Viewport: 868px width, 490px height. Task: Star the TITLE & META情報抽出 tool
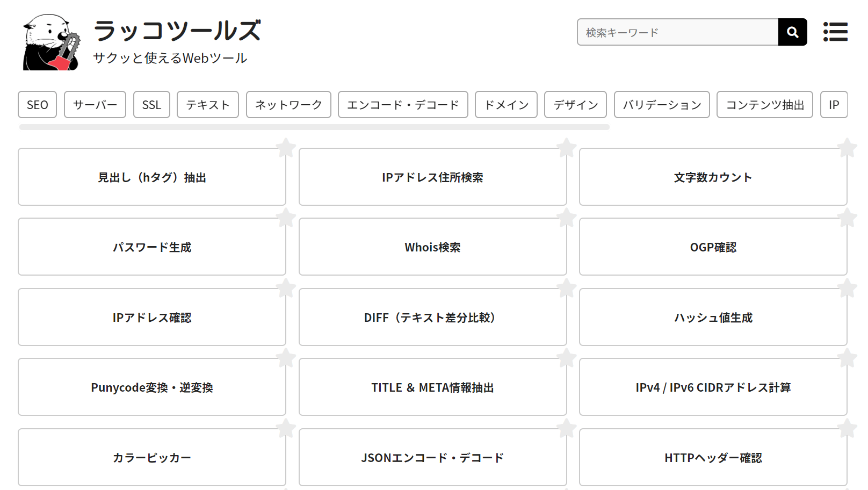point(567,358)
